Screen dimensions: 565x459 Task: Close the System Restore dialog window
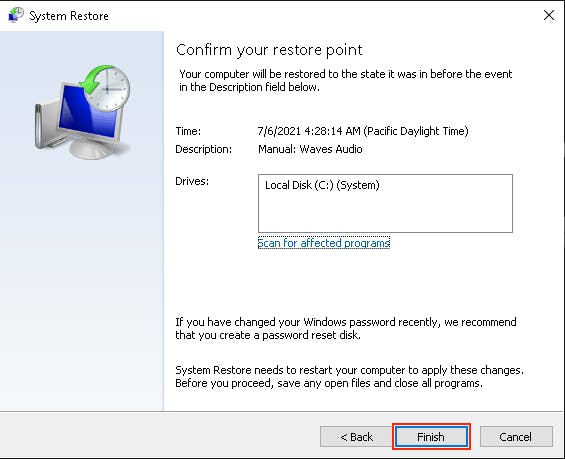point(548,15)
